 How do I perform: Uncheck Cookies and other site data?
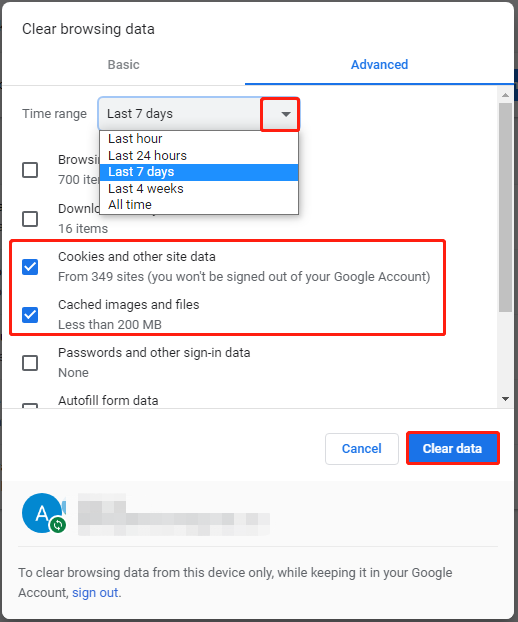click(x=30, y=267)
